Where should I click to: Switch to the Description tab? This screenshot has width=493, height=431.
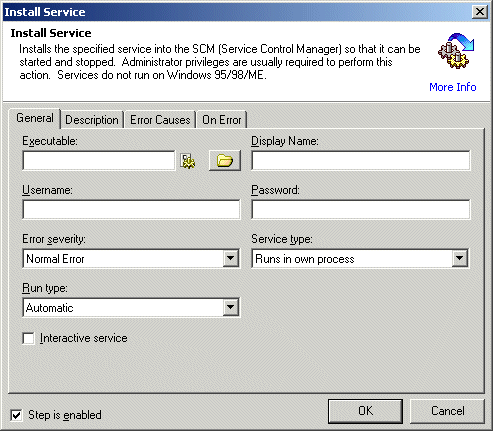pos(92,120)
